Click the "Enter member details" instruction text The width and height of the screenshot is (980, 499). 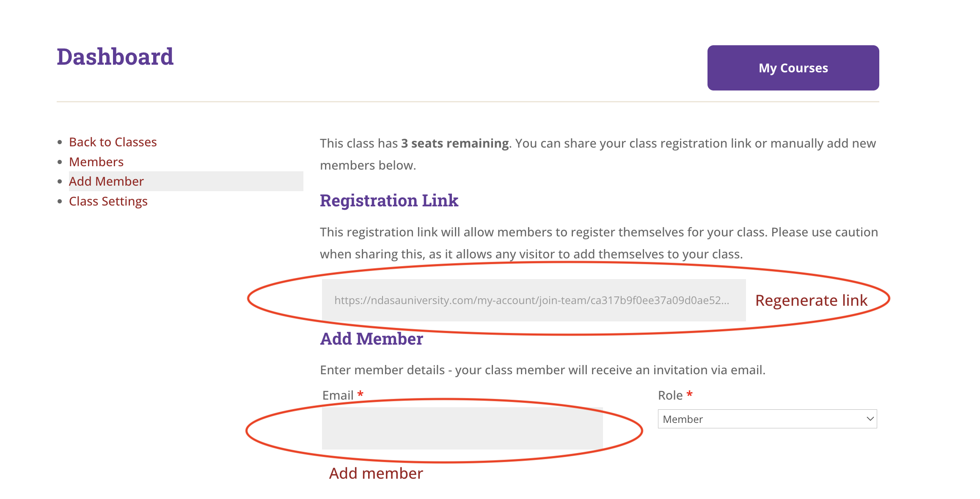click(x=542, y=370)
